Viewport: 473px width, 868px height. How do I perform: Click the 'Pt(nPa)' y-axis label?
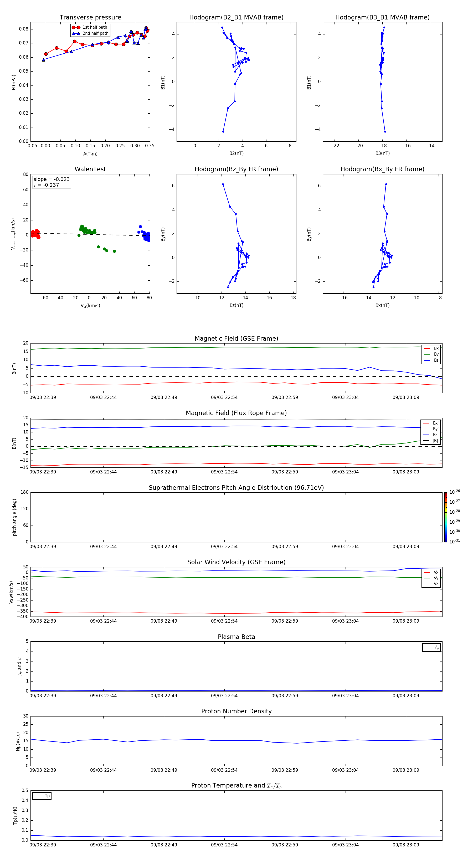click(13, 82)
